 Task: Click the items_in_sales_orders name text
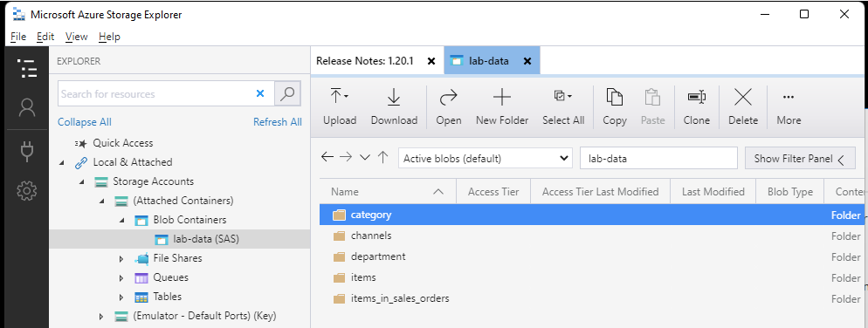[x=400, y=298]
